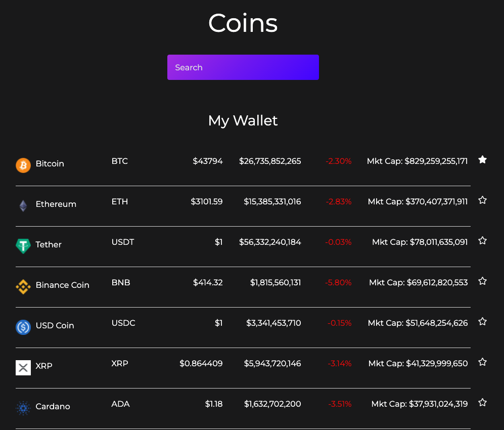The width and height of the screenshot is (504, 430).
Task: Click the USD Coin logo icon
Action: coord(23,327)
